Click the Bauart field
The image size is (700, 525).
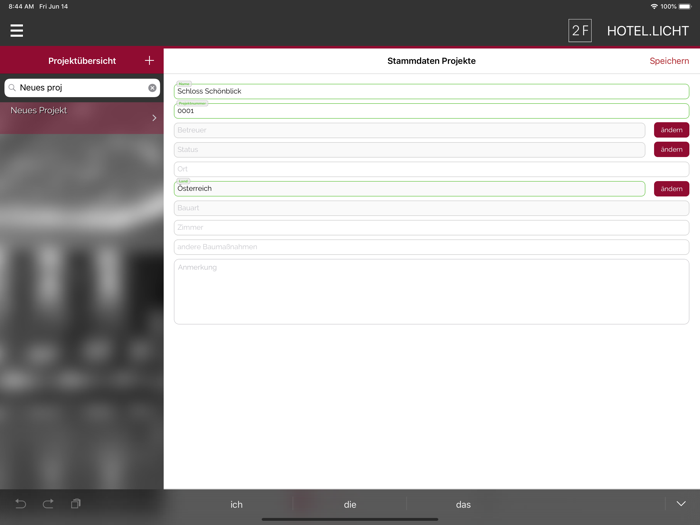coord(431,208)
